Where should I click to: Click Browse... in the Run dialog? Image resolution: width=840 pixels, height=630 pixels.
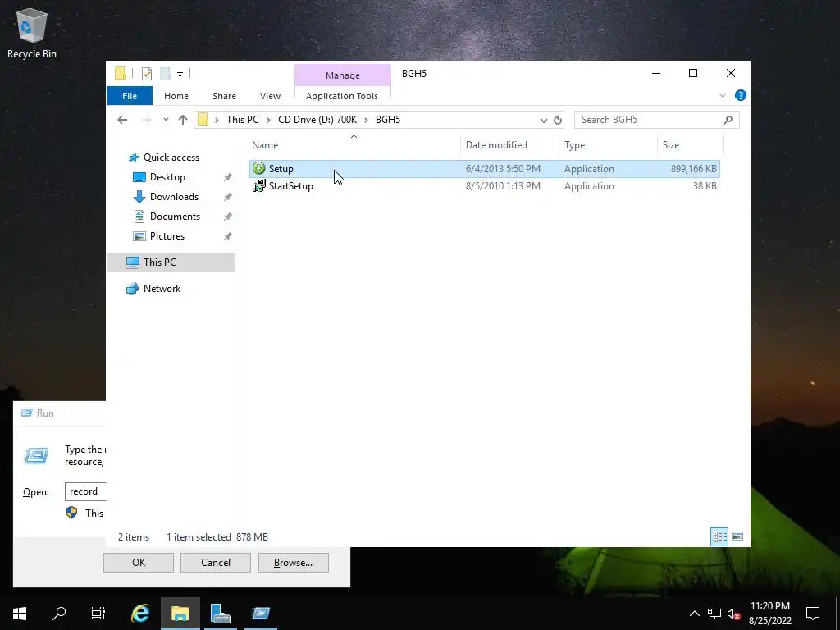tap(293, 563)
